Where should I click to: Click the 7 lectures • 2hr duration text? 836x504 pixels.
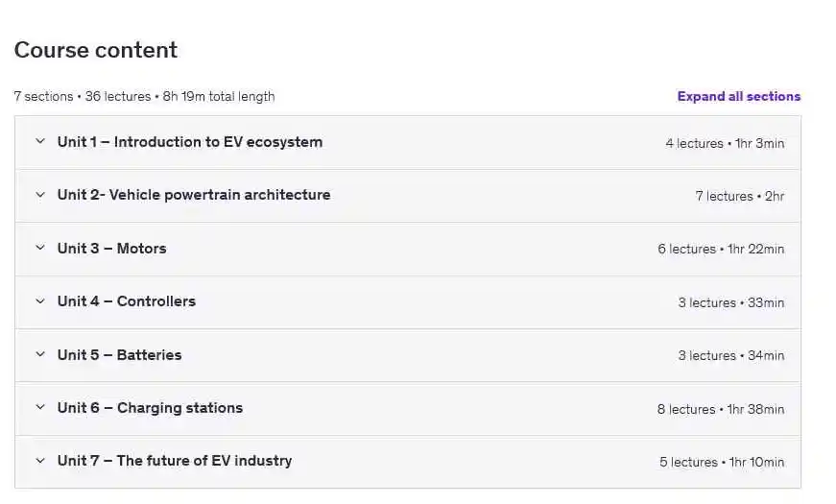tap(739, 196)
